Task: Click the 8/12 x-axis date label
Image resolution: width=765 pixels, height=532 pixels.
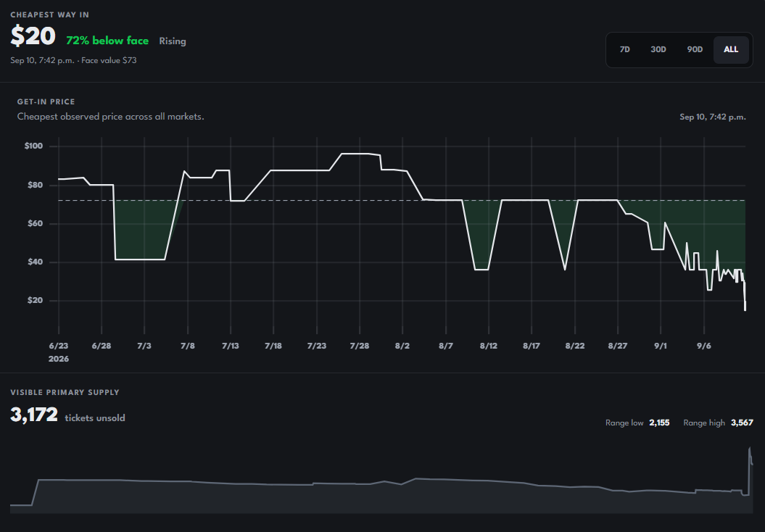Action: tap(489, 346)
